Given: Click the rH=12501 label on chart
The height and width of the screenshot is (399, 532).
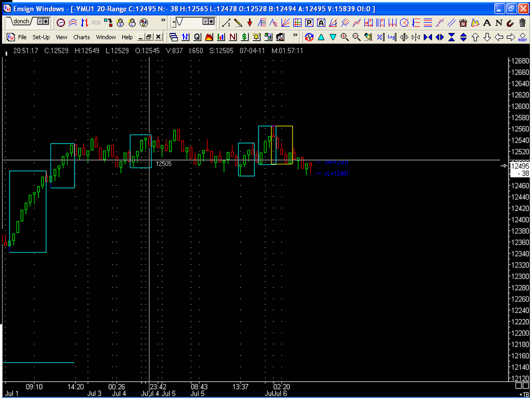Looking at the screenshot, I should click(x=336, y=162).
